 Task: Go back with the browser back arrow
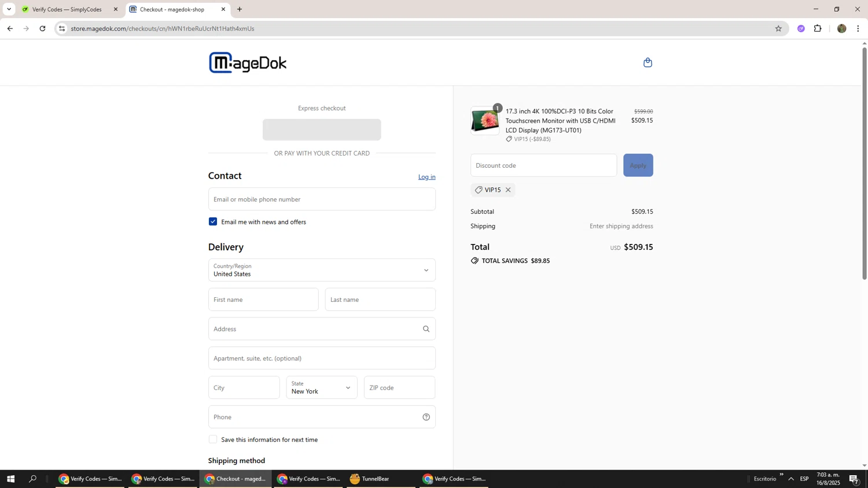tap(10, 28)
